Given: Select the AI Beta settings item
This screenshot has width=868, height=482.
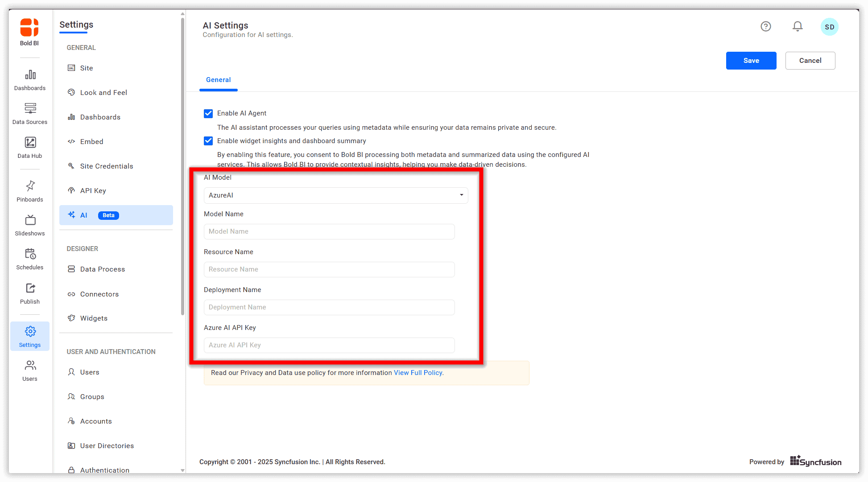Looking at the screenshot, I should [116, 215].
